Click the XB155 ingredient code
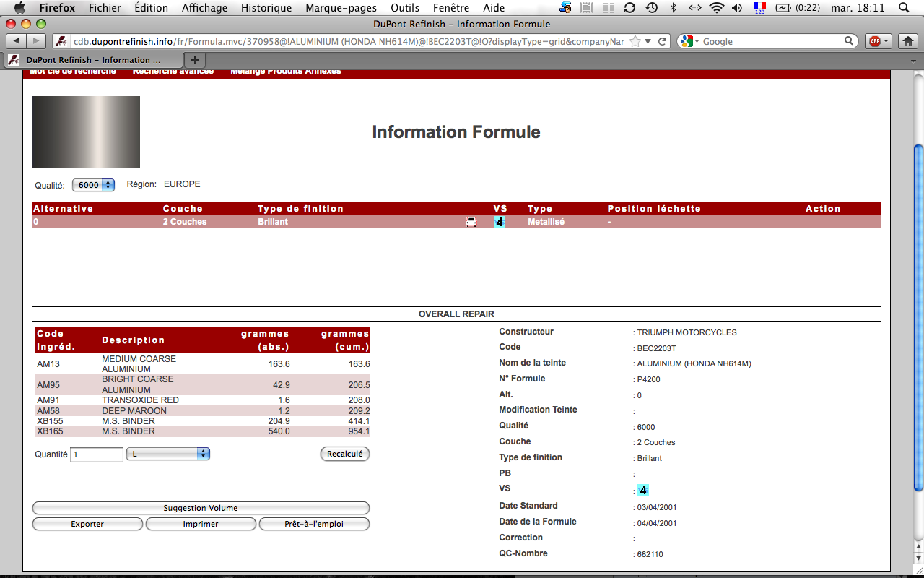Screen dimensions: 924x578 (x=50, y=421)
